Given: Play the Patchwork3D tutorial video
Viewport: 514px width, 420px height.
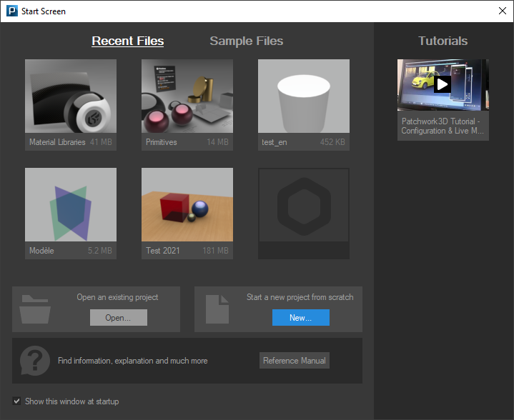Looking at the screenshot, I should pos(443,84).
